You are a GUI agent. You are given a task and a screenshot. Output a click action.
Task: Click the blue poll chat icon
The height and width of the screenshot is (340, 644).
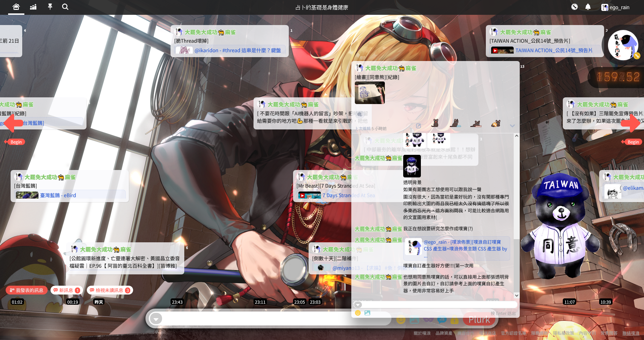coord(441,320)
